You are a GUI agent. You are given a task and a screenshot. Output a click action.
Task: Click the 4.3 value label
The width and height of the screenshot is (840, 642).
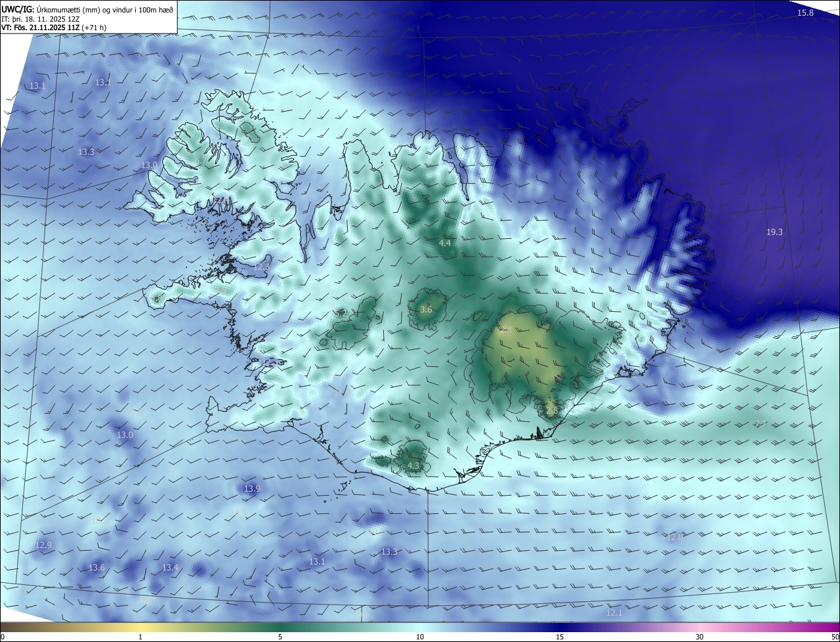click(x=413, y=465)
